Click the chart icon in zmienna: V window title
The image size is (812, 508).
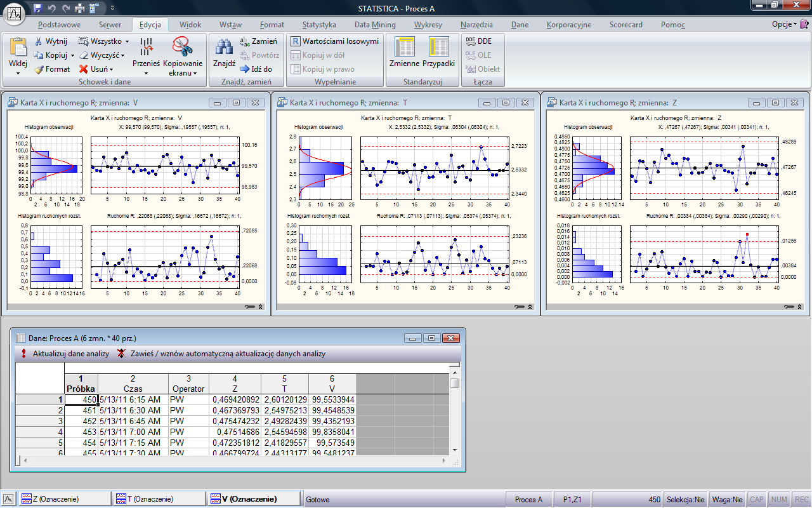(12, 102)
